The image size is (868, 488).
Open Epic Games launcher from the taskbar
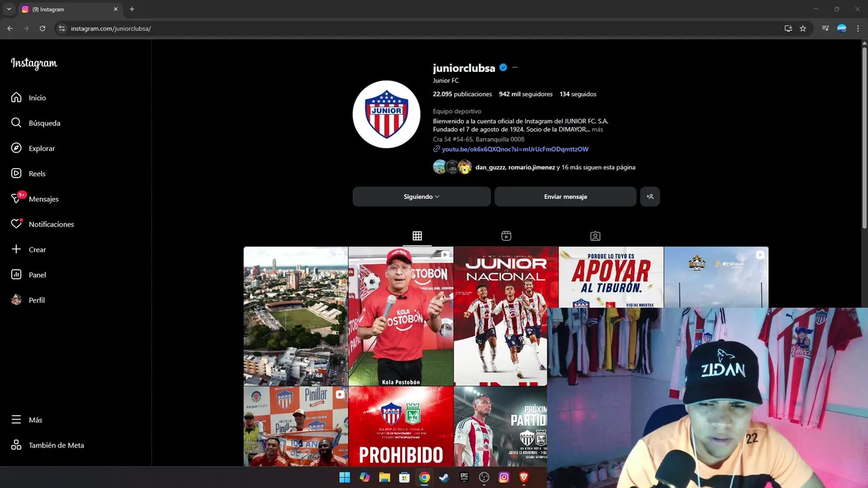464,477
